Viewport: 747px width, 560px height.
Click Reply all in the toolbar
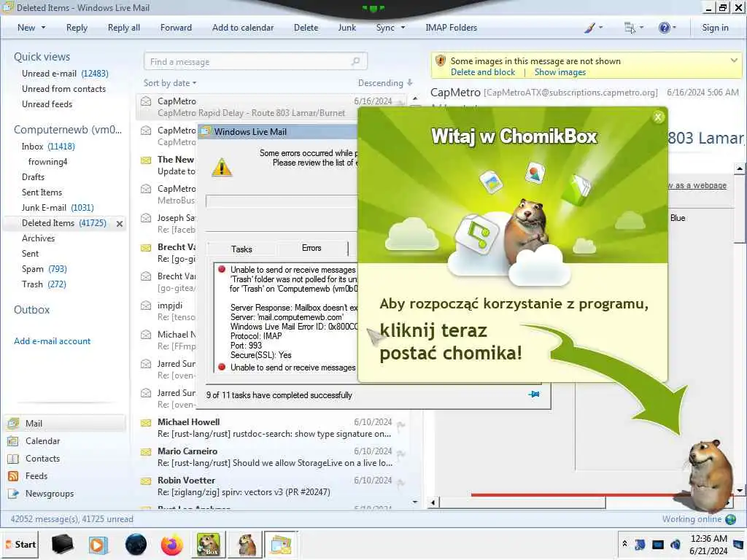pos(124,28)
